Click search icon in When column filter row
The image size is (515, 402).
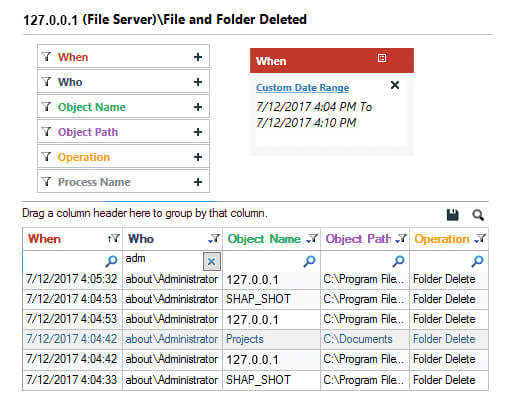(111, 261)
